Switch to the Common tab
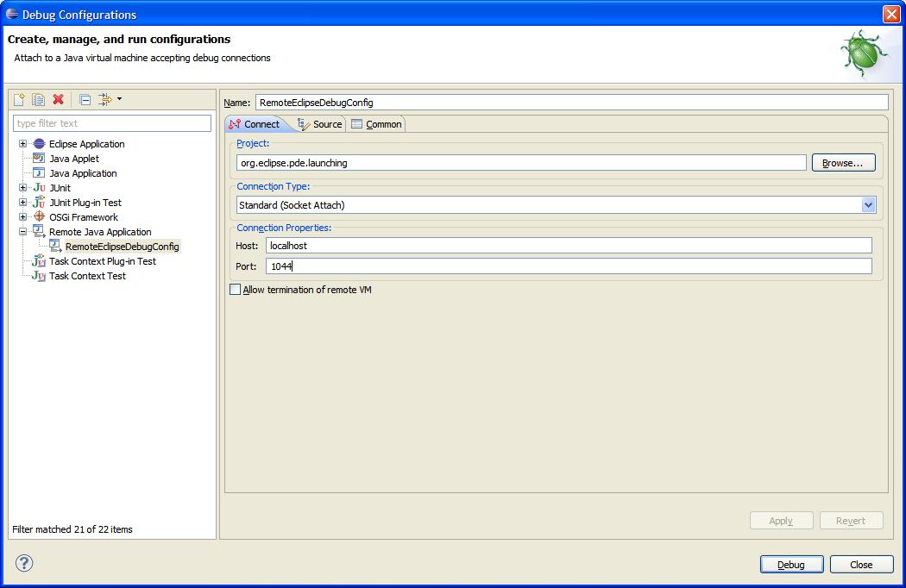 coord(376,124)
